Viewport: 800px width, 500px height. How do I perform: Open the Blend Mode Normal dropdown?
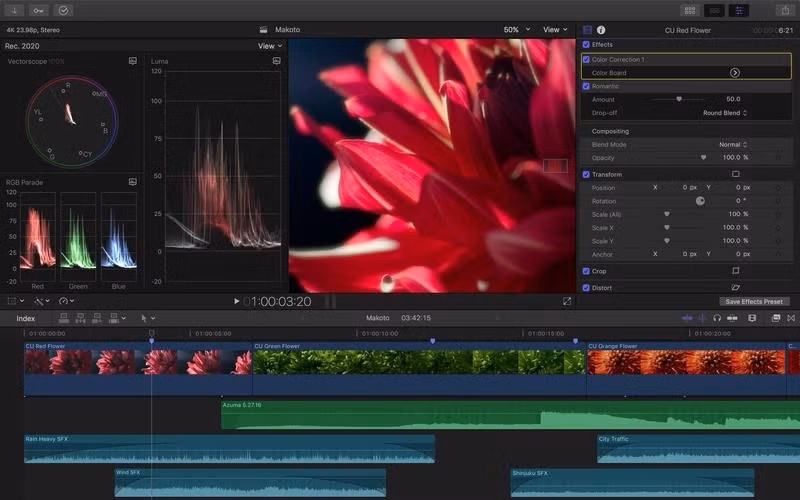coord(733,144)
